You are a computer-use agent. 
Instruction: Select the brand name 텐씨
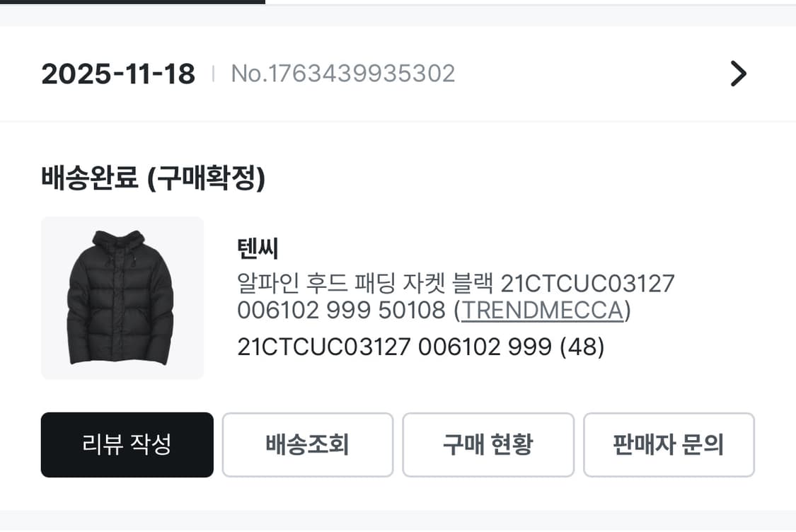(x=258, y=249)
